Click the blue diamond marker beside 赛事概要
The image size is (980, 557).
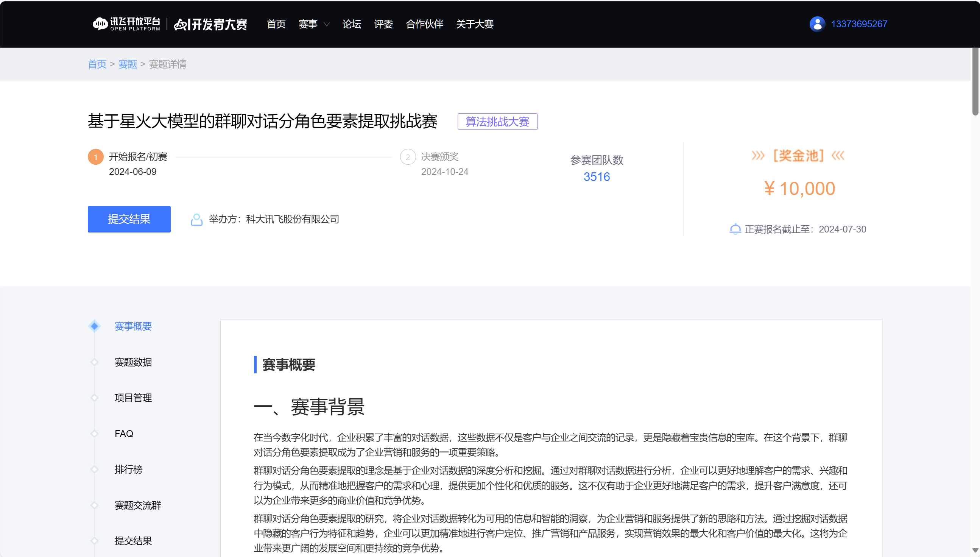(95, 326)
